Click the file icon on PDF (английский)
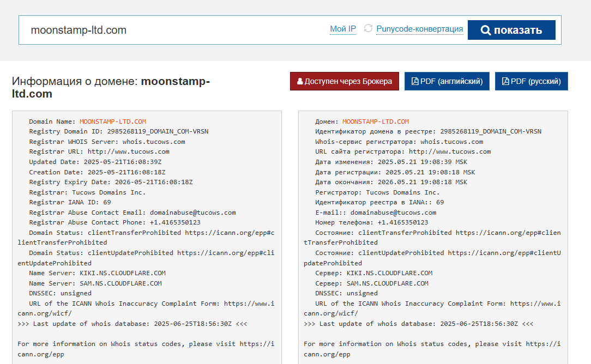 415,81
